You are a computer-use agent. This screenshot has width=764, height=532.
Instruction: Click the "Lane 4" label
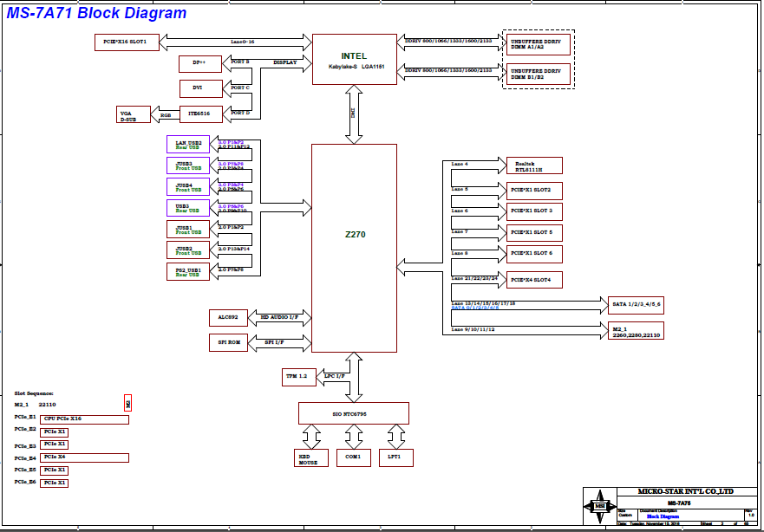(460, 164)
